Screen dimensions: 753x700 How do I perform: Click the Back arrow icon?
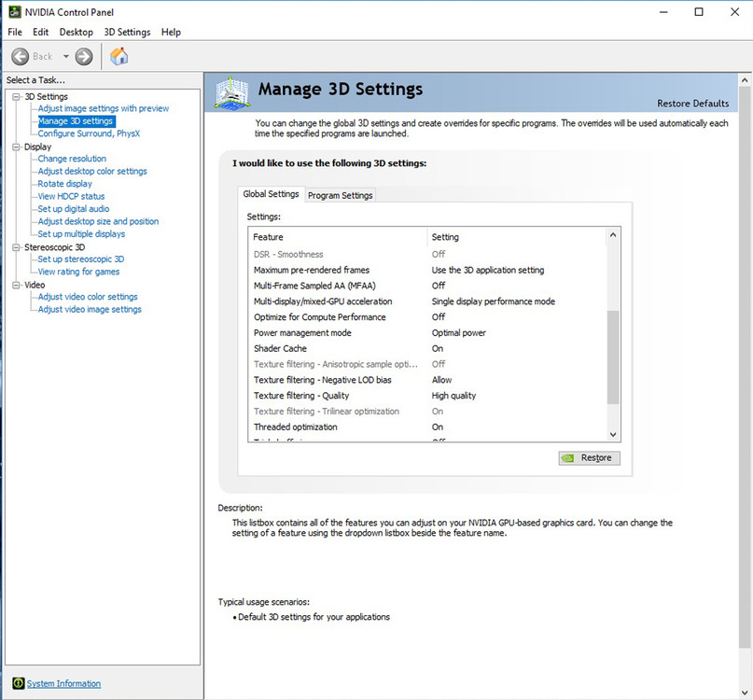pos(21,57)
